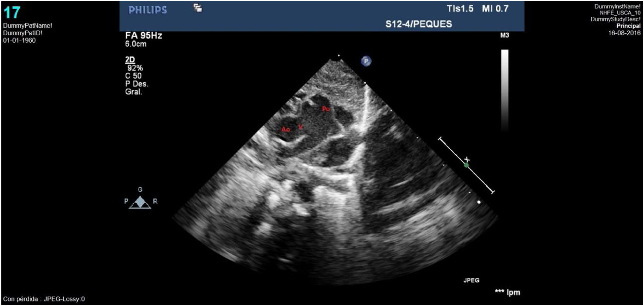Click the blue P probe orientation marker

pyautogui.click(x=366, y=61)
